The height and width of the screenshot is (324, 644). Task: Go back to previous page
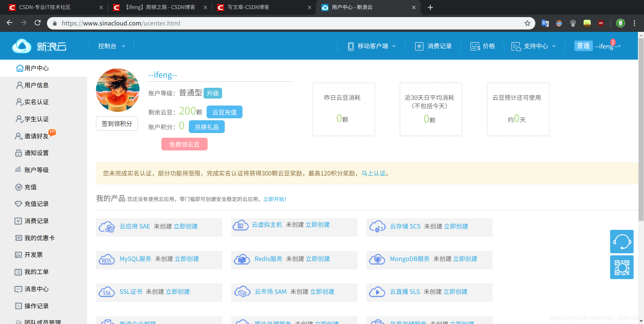[10, 23]
